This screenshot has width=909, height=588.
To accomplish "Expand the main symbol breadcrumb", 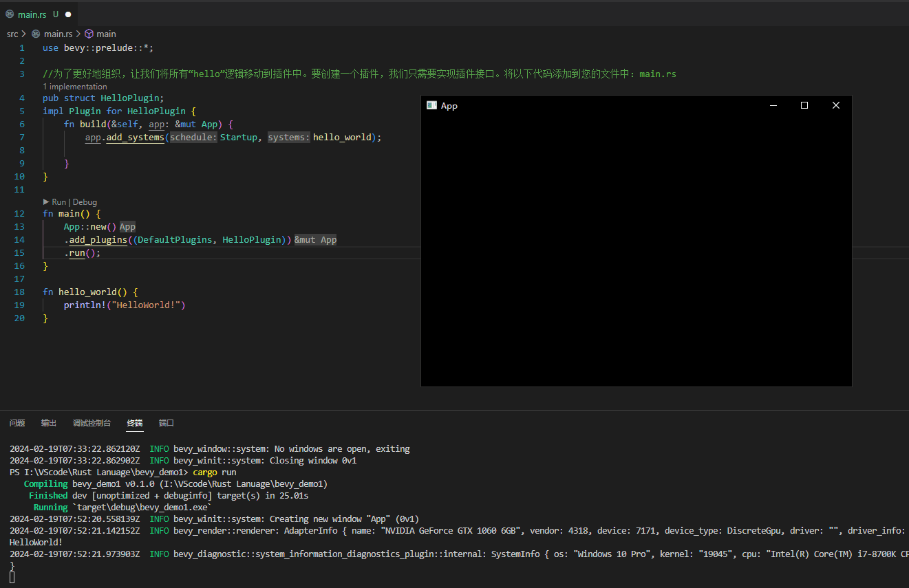I will click(x=106, y=34).
